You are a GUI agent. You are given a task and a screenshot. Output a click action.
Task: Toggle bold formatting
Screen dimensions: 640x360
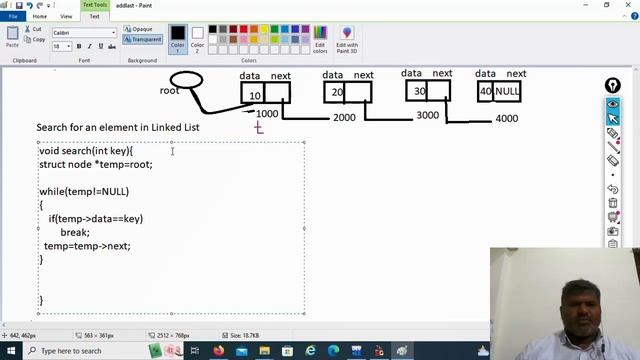79,47
